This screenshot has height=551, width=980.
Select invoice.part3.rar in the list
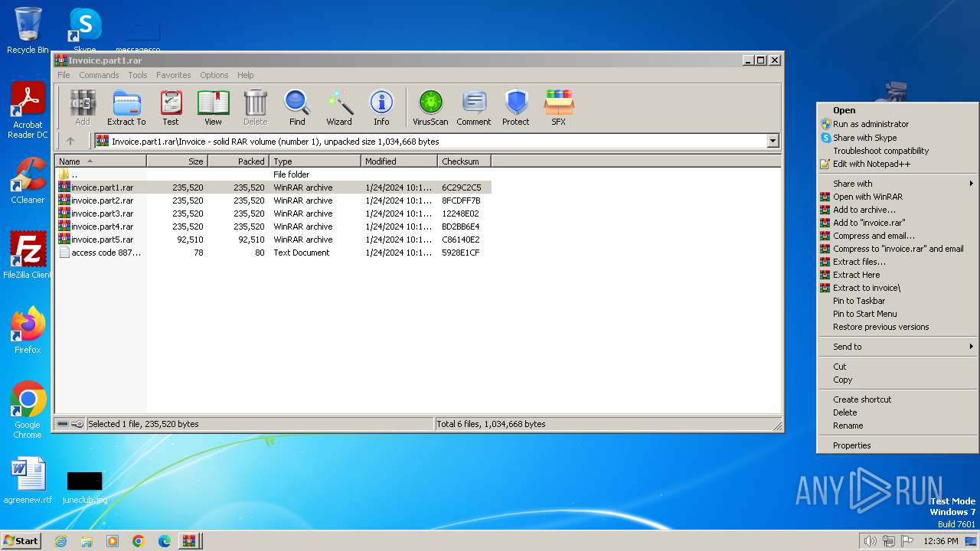tap(273, 214)
